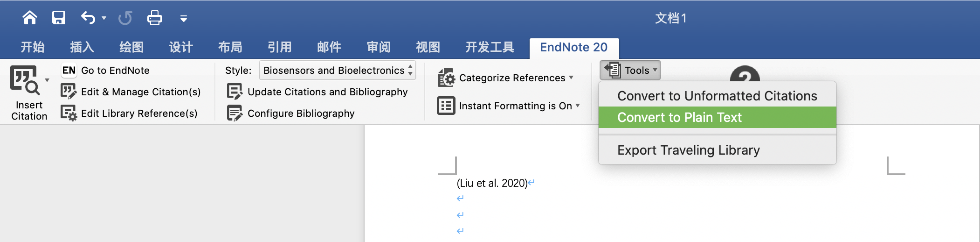Viewport: 980px width, 242px height.
Task: Click the Insert Citation icon
Action: [25, 80]
